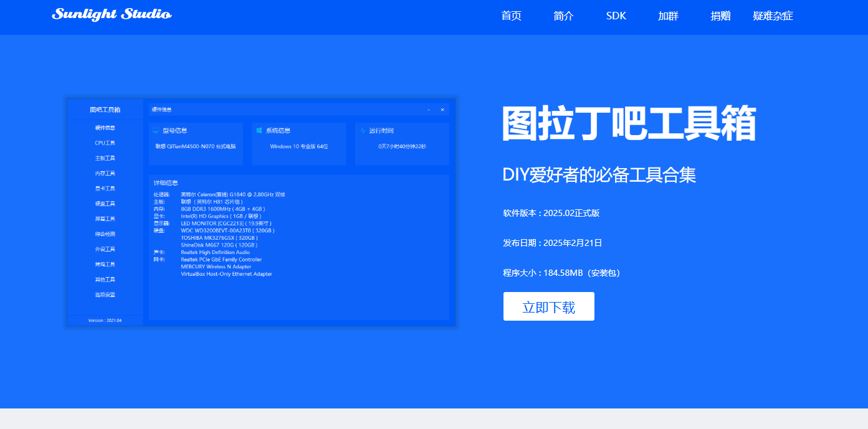The image size is (868, 429).
Task: Open 选项设置 in the toolbox sidebar
Action: click(x=105, y=295)
